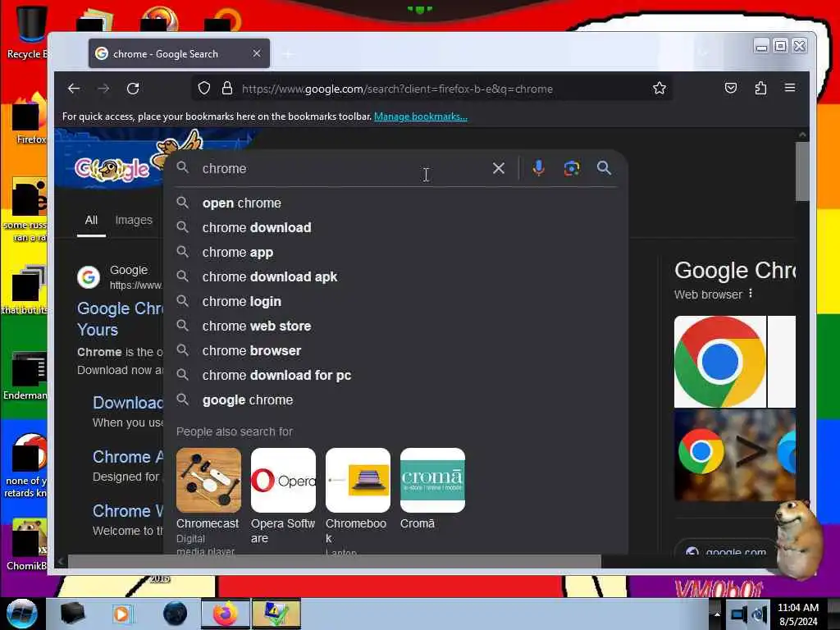Viewport: 840px width, 630px height.
Task: Open the large Chrome logo image
Action: [720, 362]
